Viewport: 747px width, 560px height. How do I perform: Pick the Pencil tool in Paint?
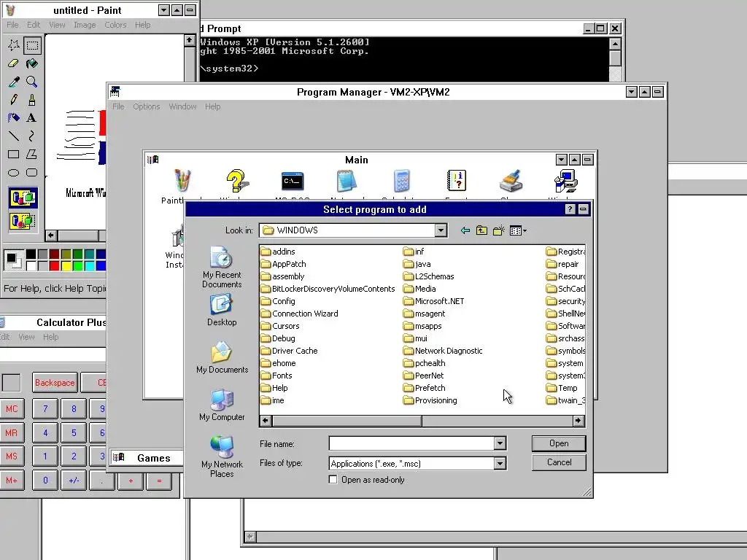pyautogui.click(x=13, y=99)
